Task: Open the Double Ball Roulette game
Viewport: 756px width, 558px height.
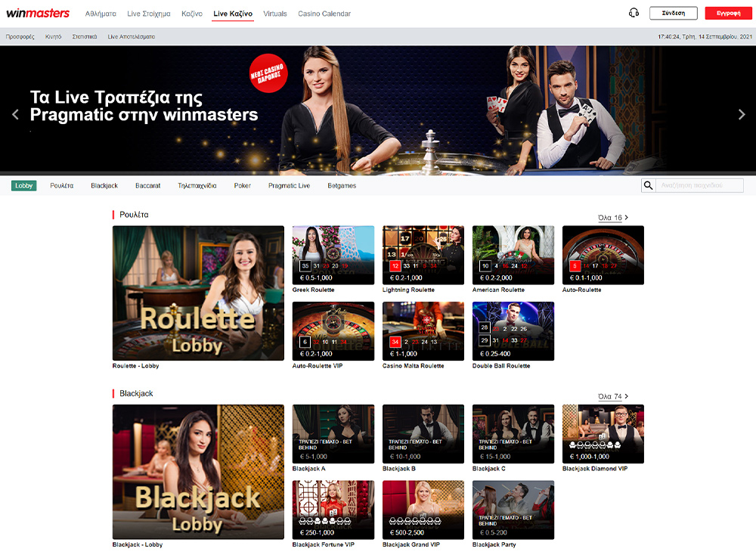Action: tap(513, 331)
